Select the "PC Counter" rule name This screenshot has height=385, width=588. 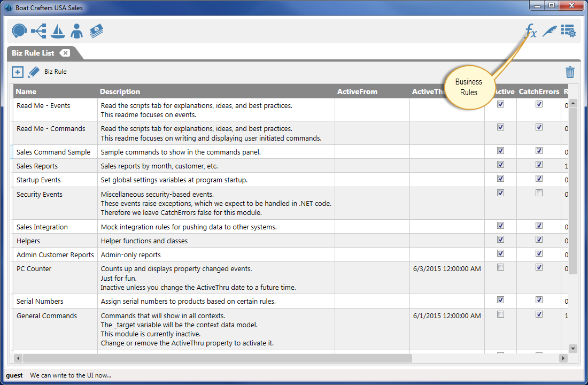34,268
